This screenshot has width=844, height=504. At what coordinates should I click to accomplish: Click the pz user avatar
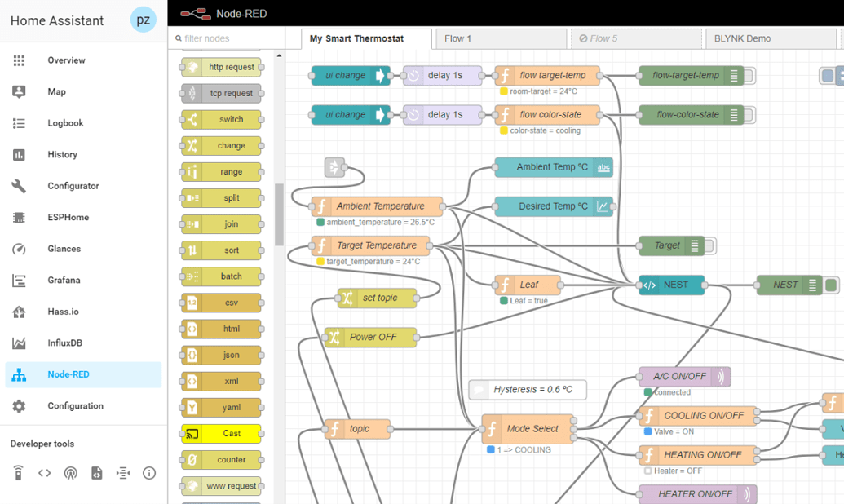(144, 20)
